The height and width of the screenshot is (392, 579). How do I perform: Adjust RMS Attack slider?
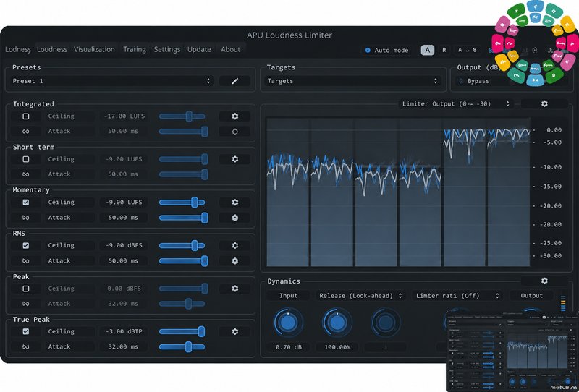tap(184, 261)
